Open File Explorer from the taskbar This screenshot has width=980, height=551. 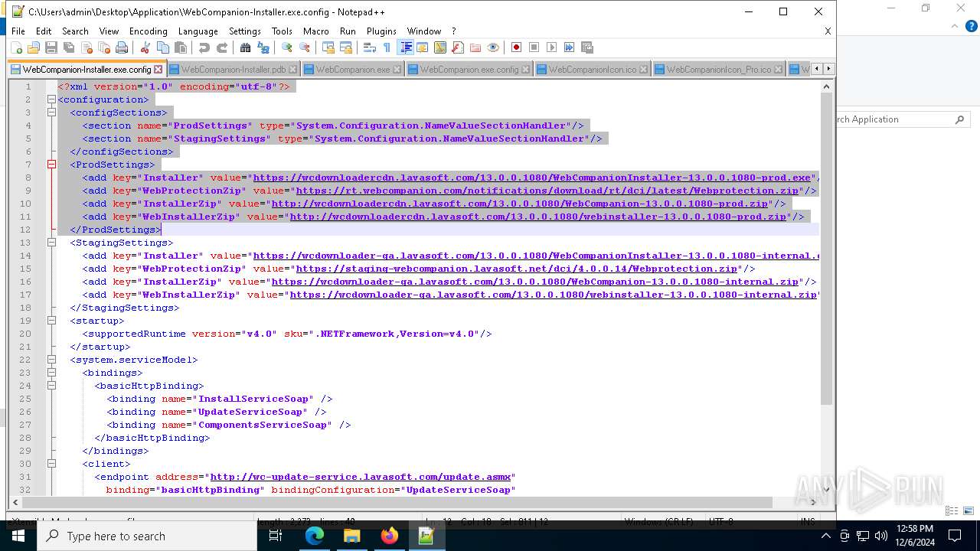point(351,536)
